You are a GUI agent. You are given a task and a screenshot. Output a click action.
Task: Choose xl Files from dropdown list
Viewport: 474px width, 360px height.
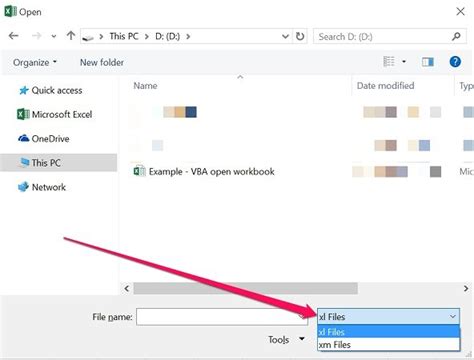(x=389, y=332)
